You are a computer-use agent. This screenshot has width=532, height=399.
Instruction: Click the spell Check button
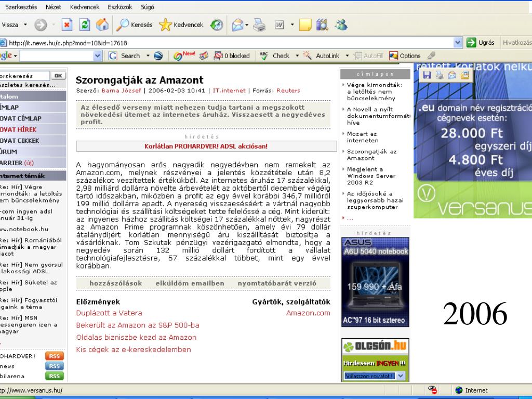click(274, 56)
